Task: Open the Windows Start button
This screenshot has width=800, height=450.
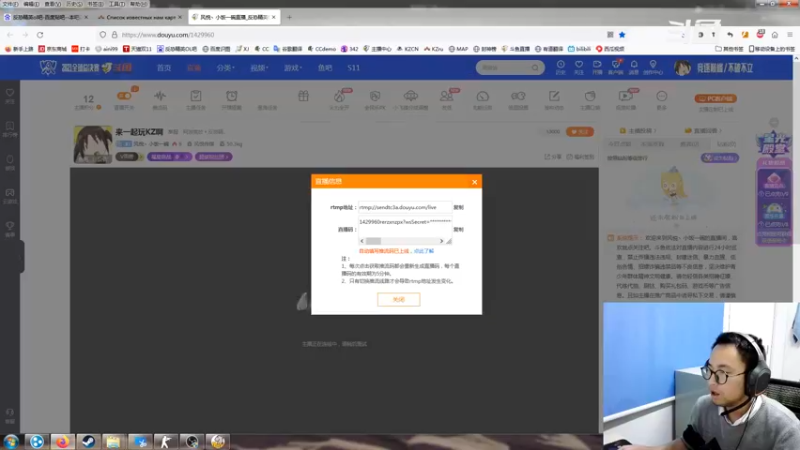Action: point(11,441)
